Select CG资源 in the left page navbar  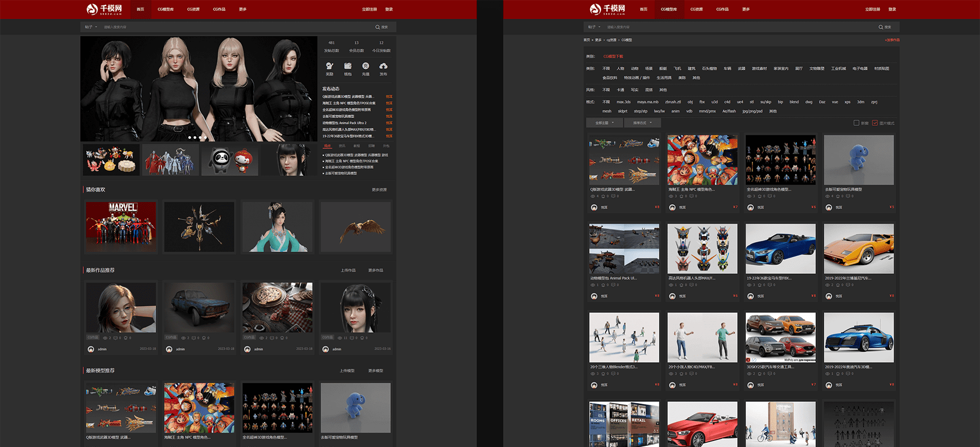(193, 9)
